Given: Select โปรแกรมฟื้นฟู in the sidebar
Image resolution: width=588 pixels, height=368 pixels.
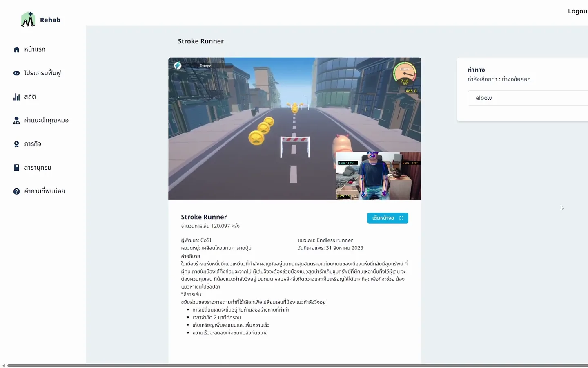Looking at the screenshot, I should pos(42,73).
